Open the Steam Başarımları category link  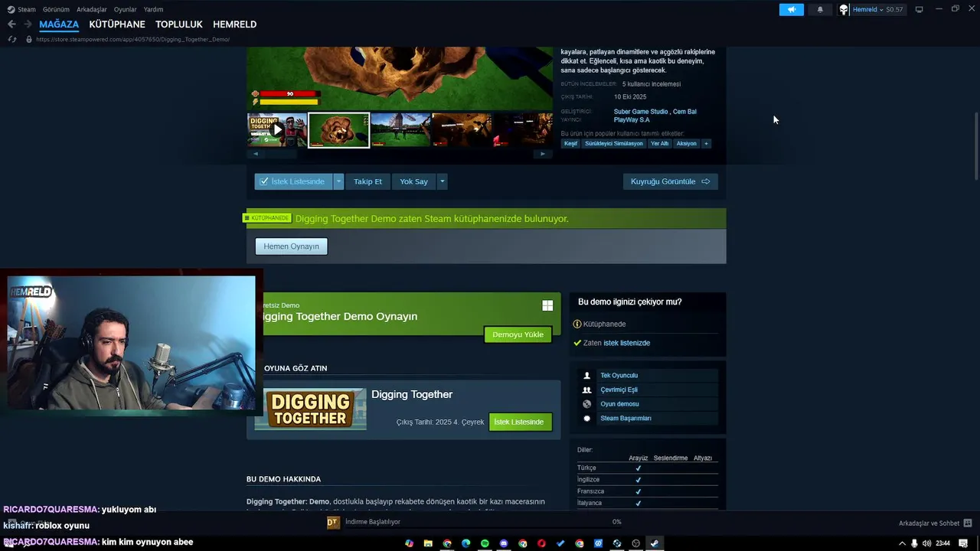click(x=626, y=419)
